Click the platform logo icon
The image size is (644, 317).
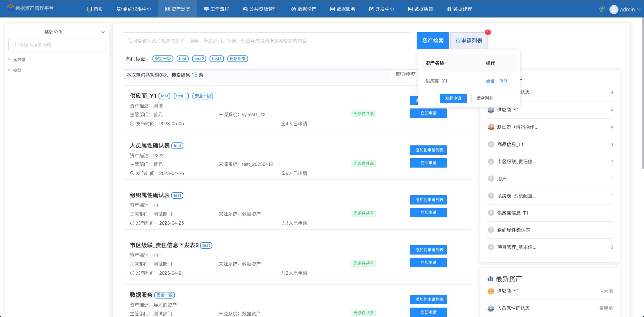pyautogui.click(x=10, y=8)
